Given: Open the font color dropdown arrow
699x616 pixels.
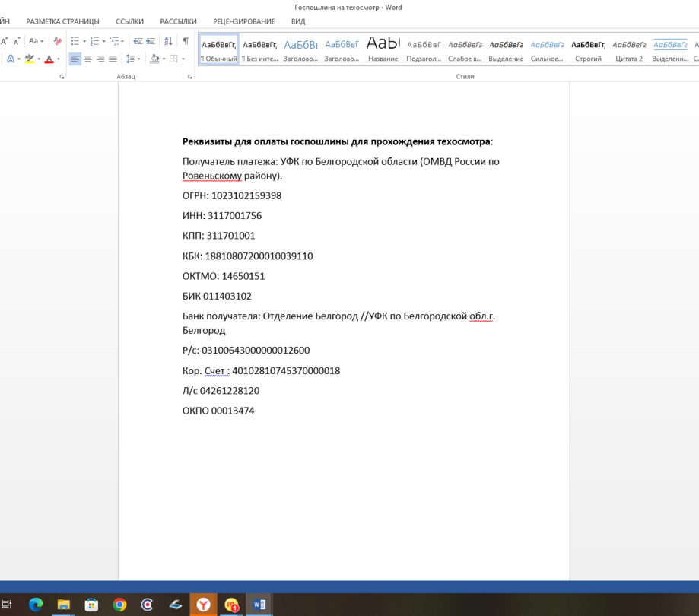Looking at the screenshot, I should pos(59,59).
